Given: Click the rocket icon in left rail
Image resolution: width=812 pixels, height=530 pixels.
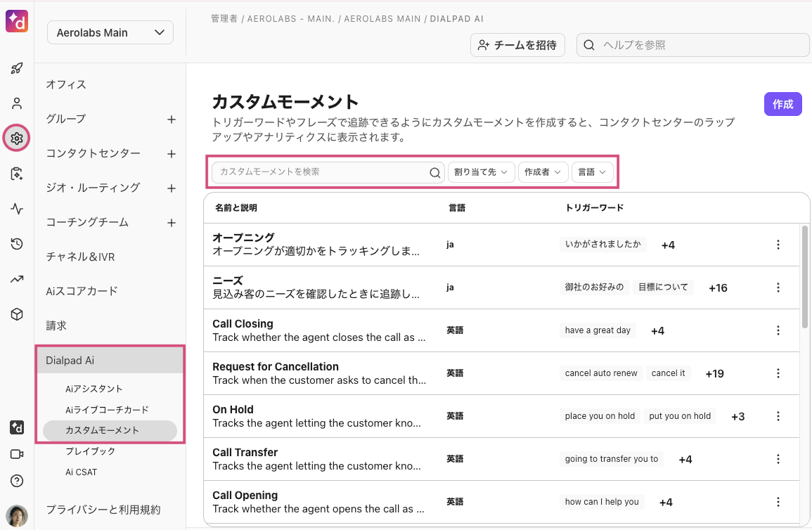Looking at the screenshot, I should (17, 68).
